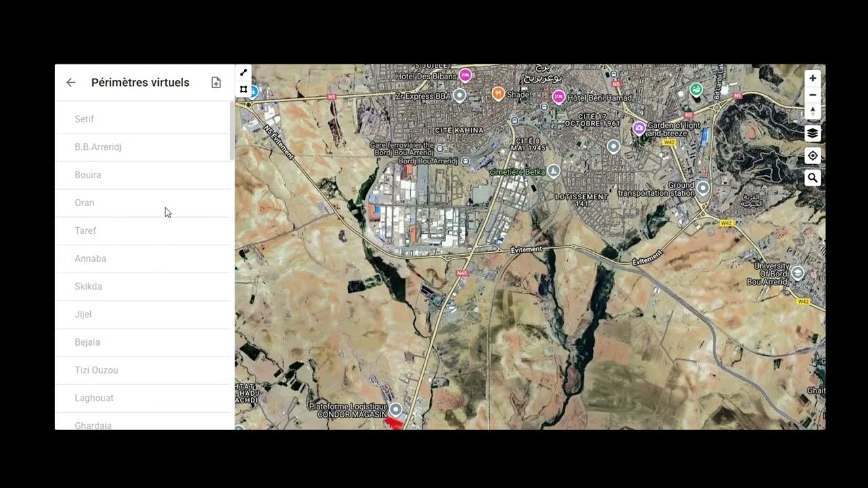Screen dimensions: 868x488
Task: Reset map bearing to north
Action: 812,110
